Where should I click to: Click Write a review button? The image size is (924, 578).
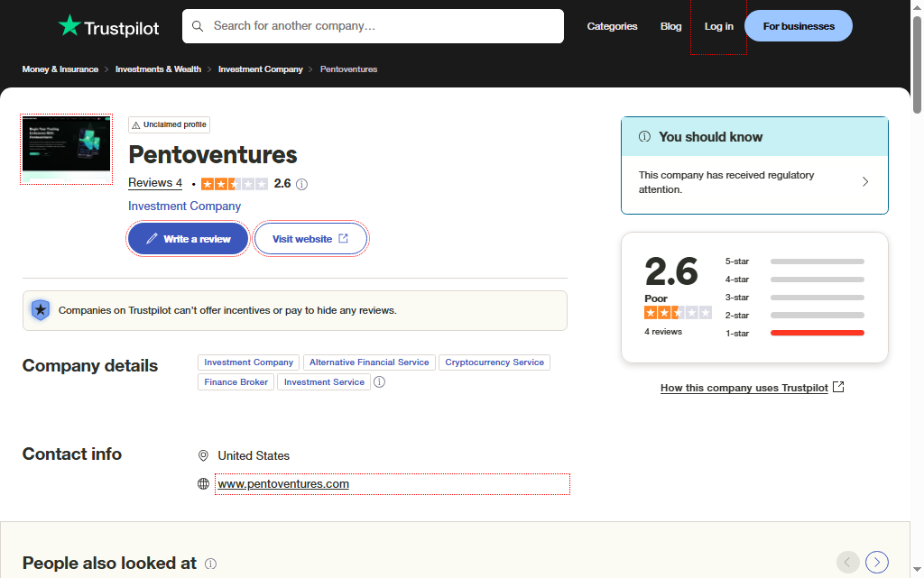(188, 239)
